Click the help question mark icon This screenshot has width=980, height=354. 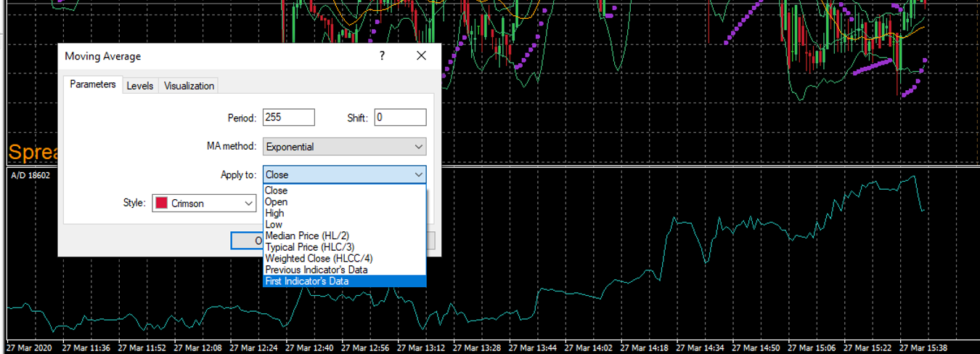click(x=383, y=56)
